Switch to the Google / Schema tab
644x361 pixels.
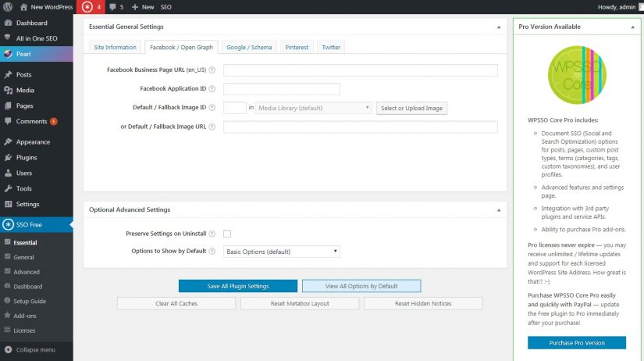(249, 48)
